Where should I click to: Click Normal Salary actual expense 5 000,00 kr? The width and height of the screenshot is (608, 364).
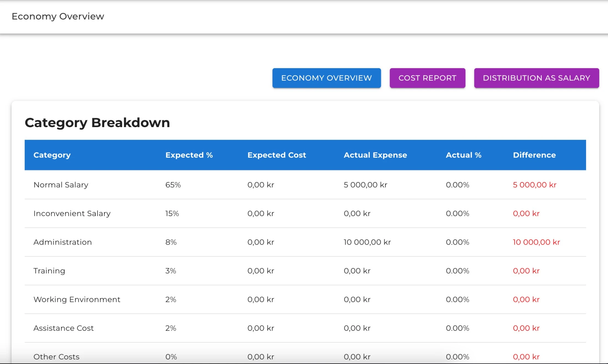pyautogui.click(x=365, y=185)
